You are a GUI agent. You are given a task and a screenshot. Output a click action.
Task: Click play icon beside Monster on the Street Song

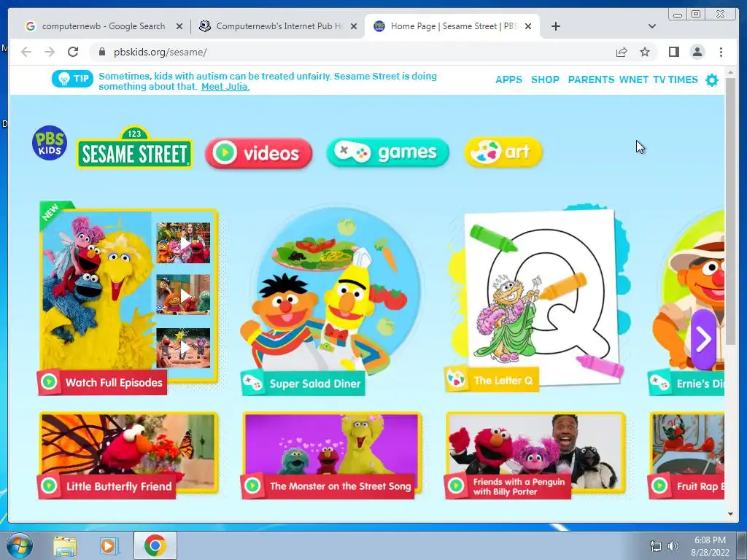[252, 486]
